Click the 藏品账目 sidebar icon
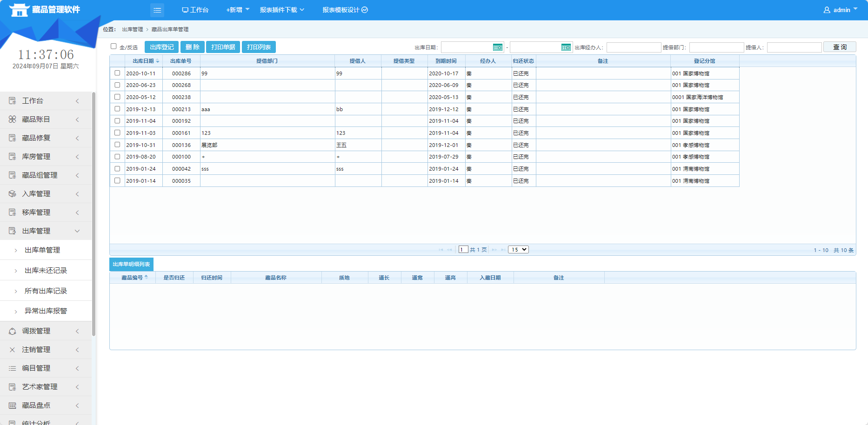The height and width of the screenshot is (425, 868). [13, 120]
